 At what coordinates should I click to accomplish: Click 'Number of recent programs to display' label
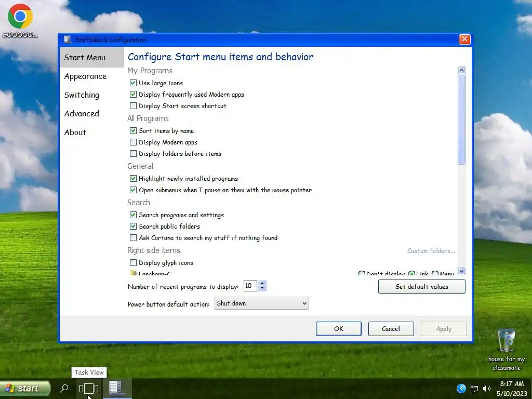(x=183, y=287)
